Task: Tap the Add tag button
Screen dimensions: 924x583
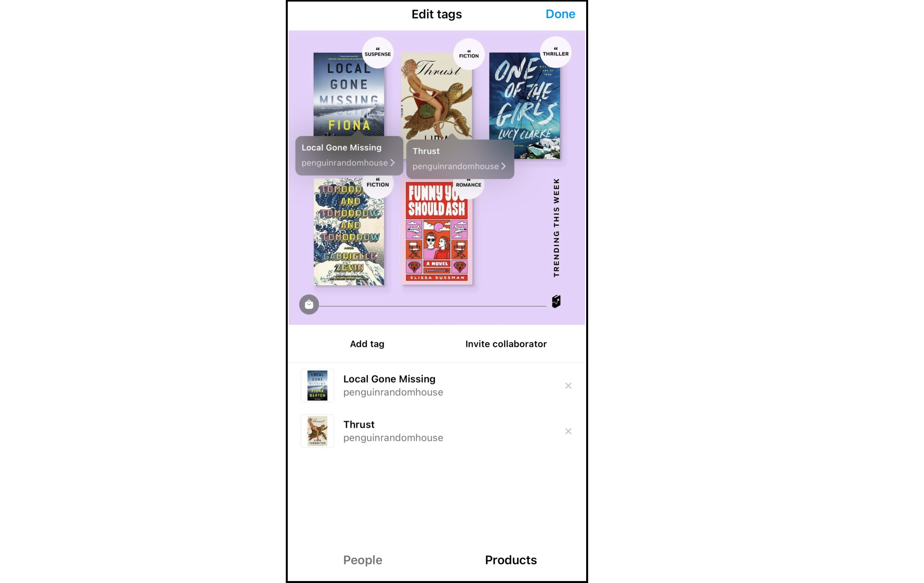Action: 367,344
